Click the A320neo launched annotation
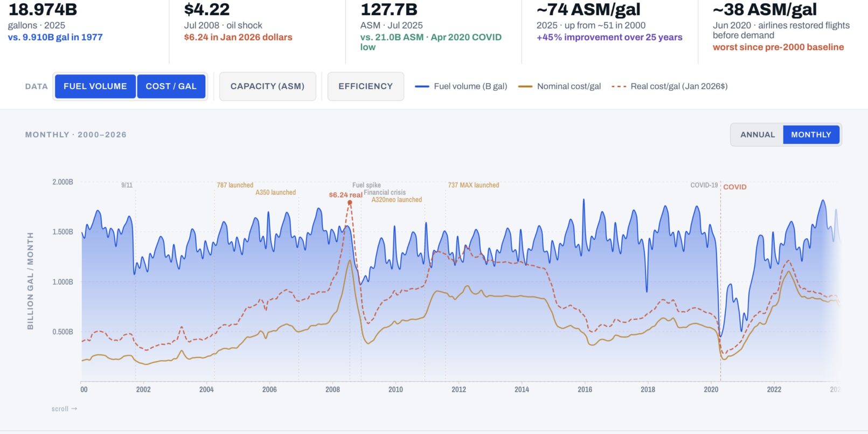Image resolution: width=868 pixels, height=434 pixels. [x=397, y=199]
